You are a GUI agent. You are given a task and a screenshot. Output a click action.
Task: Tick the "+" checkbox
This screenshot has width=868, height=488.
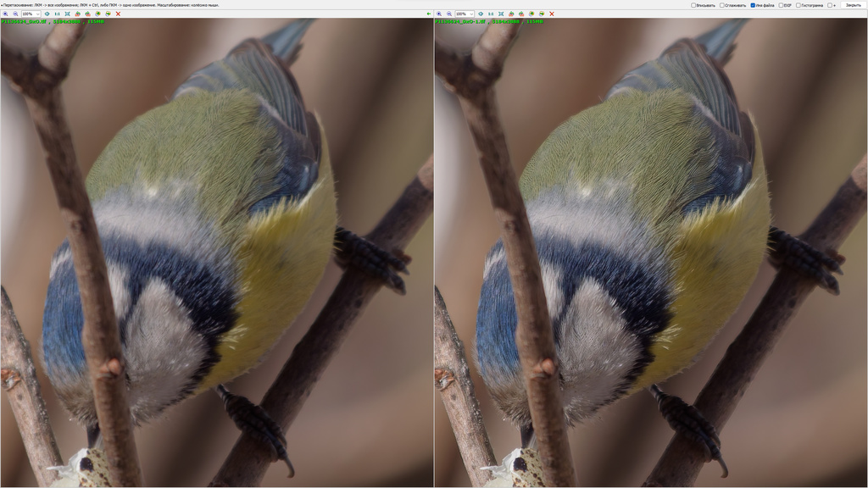click(x=830, y=5)
